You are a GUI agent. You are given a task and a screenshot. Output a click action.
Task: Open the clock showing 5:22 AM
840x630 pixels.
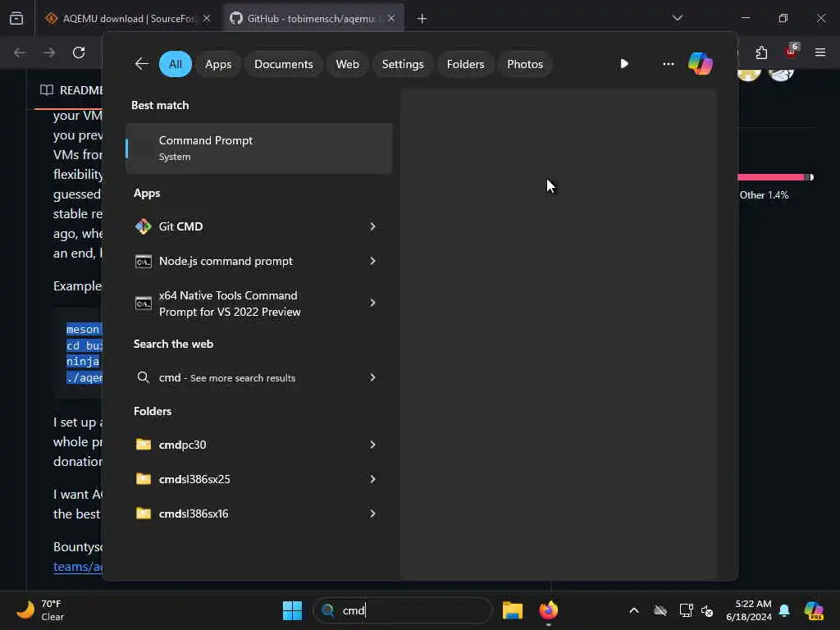(748, 610)
